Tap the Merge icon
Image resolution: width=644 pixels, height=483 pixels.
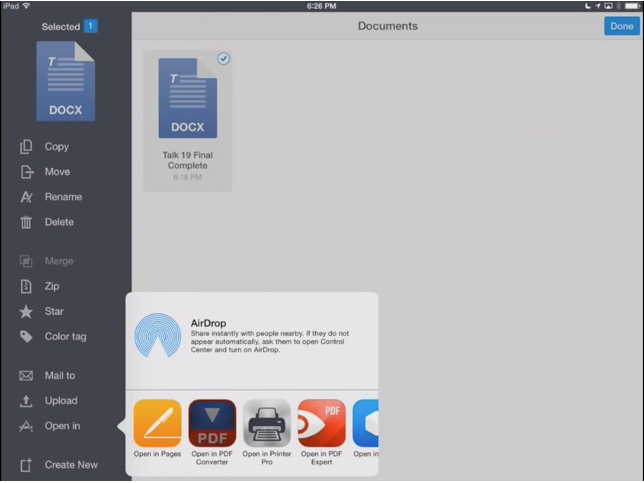tap(26, 261)
